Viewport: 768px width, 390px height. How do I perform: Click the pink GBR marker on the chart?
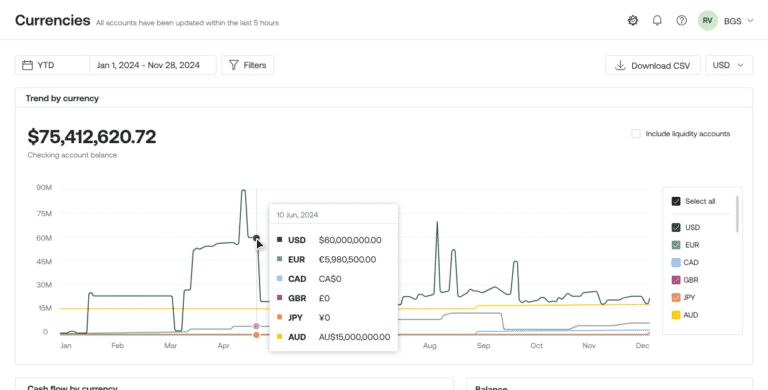click(x=256, y=326)
